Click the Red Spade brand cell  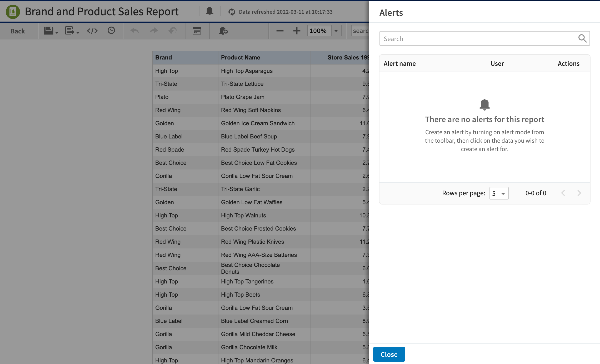tap(185, 149)
